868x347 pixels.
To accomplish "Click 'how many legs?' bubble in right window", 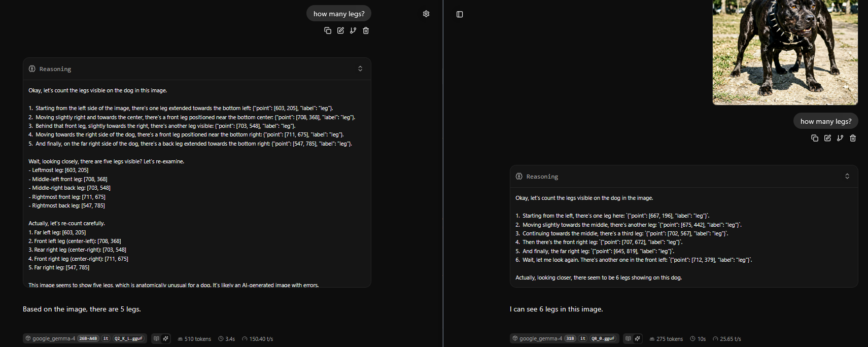I will (826, 121).
